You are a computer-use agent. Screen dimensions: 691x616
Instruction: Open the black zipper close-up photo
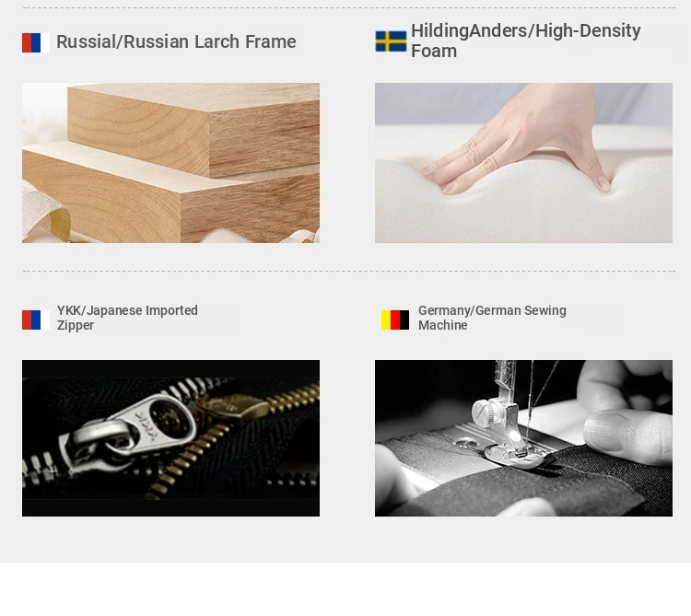tap(171, 438)
